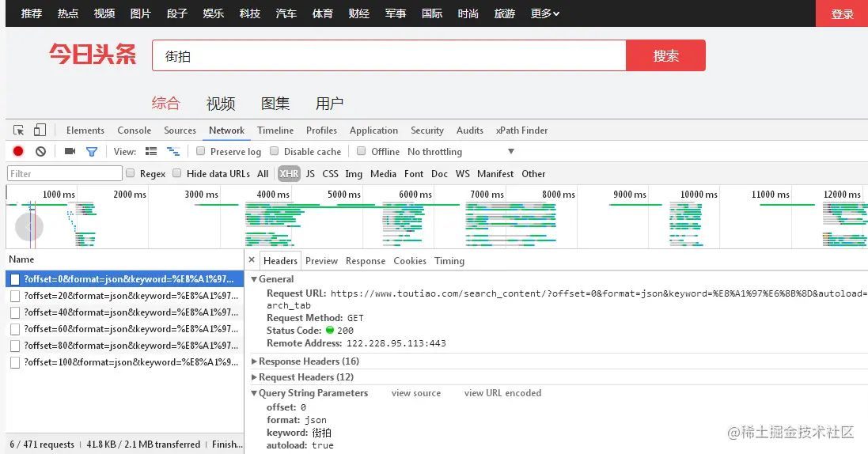
Task: Close the request details pane with X
Action: coord(252,259)
